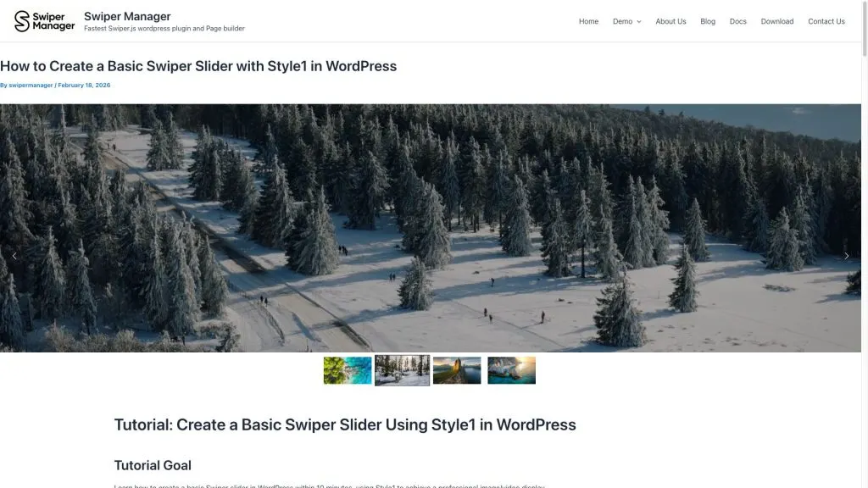868x488 pixels.
Task: Click the swipermanager author link
Action: tap(31, 86)
